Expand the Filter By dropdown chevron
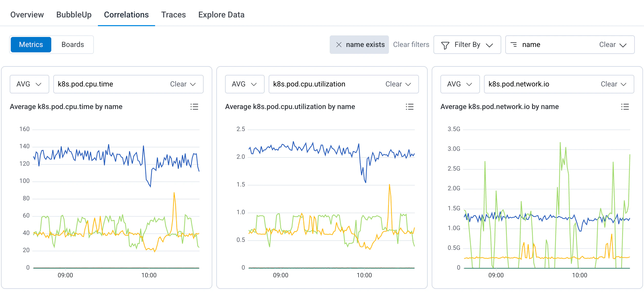644x295 pixels. point(489,44)
